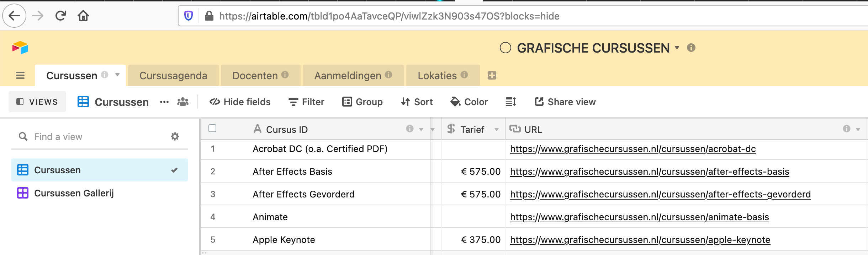Click the circle icon beside GRAFISCHE CURSUSSEN
Screen dimensions: 868x255
(505, 48)
